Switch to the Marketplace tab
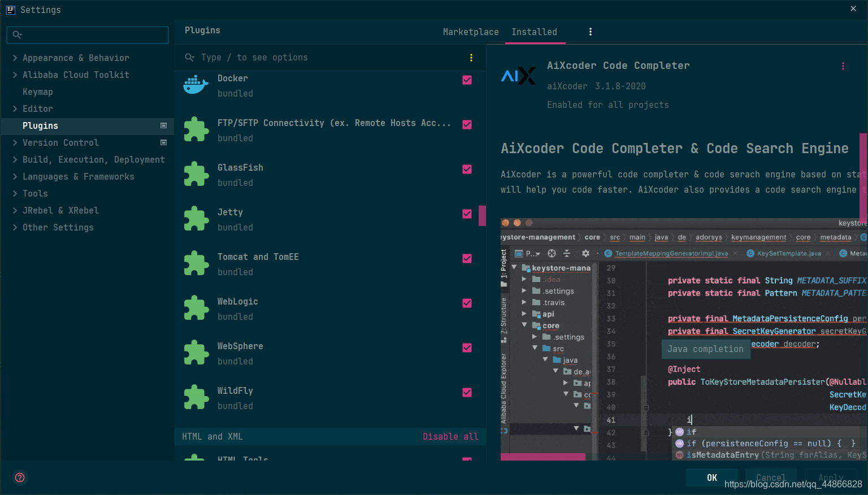The image size is (868, 495). pos(471,32)
